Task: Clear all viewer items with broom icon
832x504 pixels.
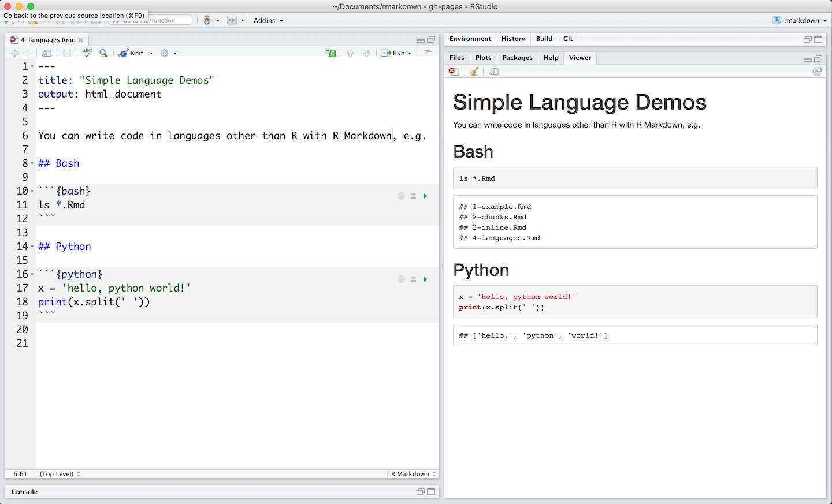Action: pos(474,72)
